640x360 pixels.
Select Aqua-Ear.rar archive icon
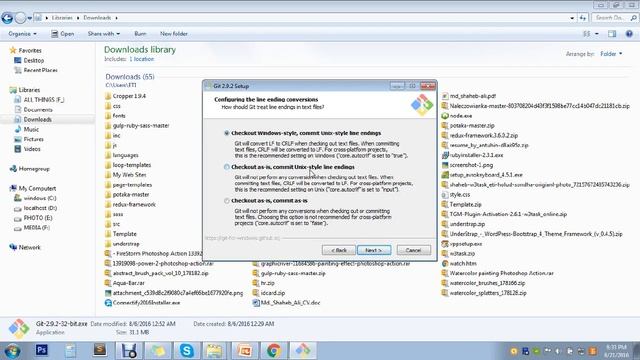coord(108,283)
